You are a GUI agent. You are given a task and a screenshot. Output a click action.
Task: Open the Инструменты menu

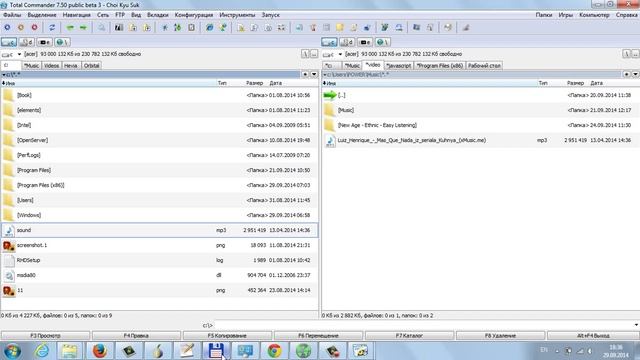click(237, 15)
